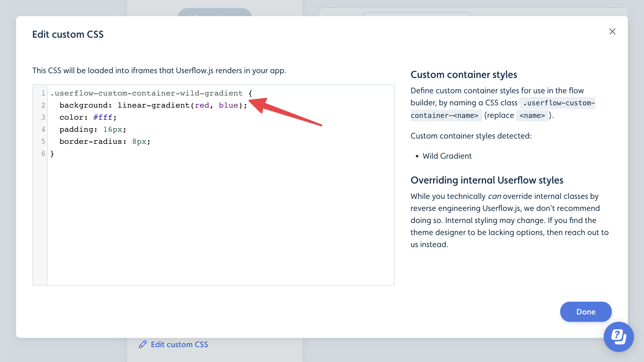644x362 pixels.
Task: Click the background: linear-gradient code line
Action: point(153,105)
